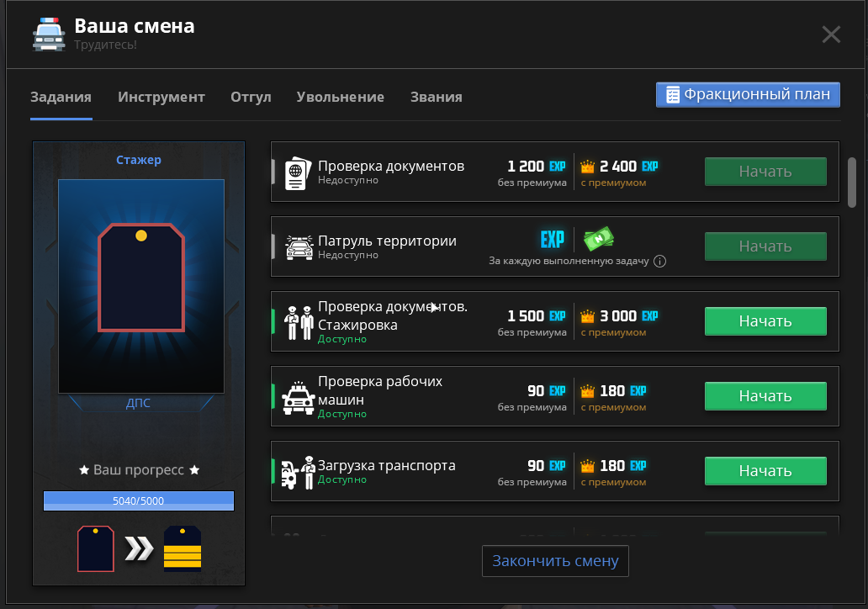Open the Фракционный план button

748,94
